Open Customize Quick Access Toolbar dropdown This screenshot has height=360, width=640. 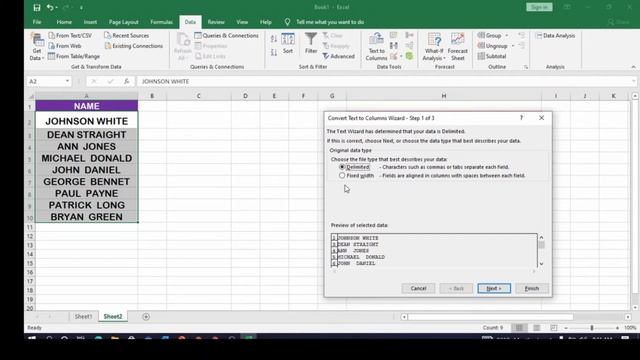(x=81, y=7)
